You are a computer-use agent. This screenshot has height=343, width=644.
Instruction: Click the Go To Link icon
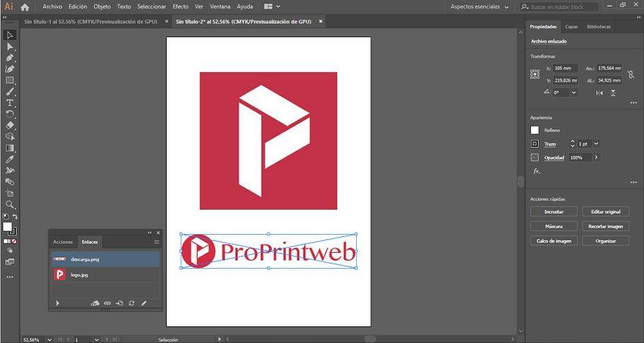point(120,303)
